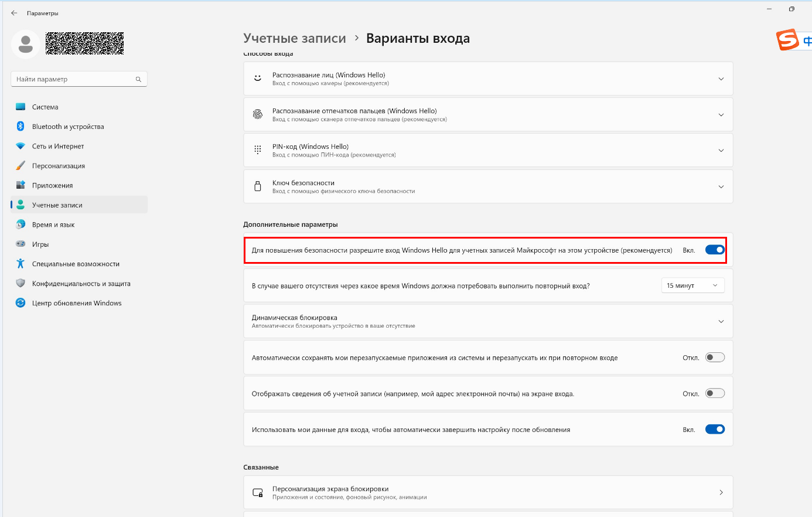The image size is (812, 517).
Task: Turn off Windows Hello sign-in requirement toggle
Action: 715,250
